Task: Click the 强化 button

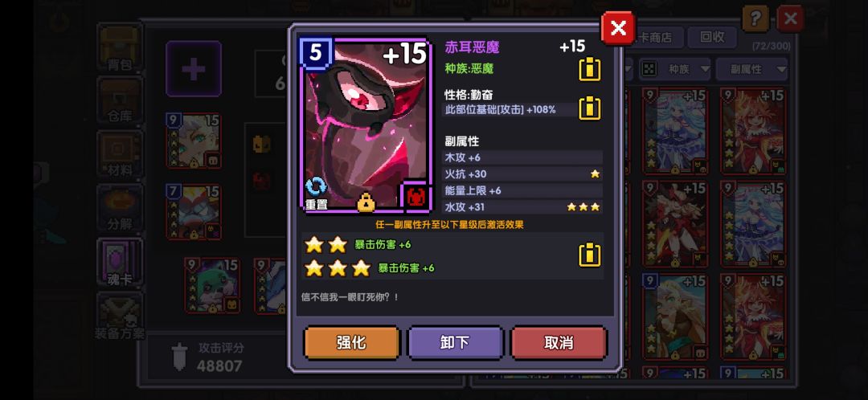Action: point(351,342)
